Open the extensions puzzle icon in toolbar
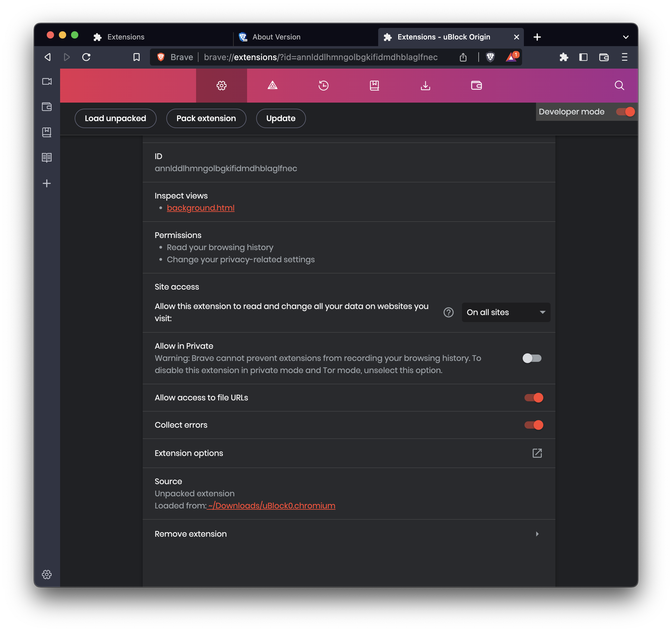 [564, 57]
